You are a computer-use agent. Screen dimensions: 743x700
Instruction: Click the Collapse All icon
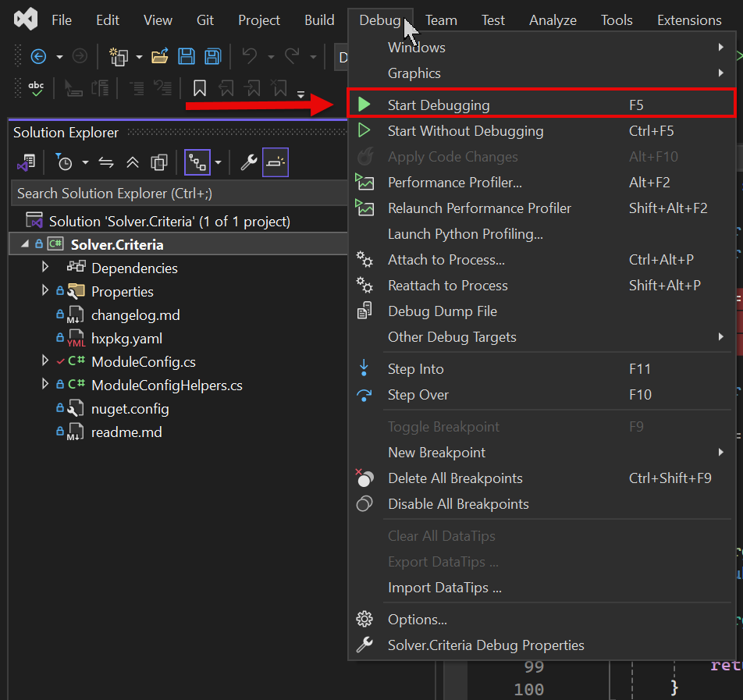pyautogui.click(x=133, y=162)
